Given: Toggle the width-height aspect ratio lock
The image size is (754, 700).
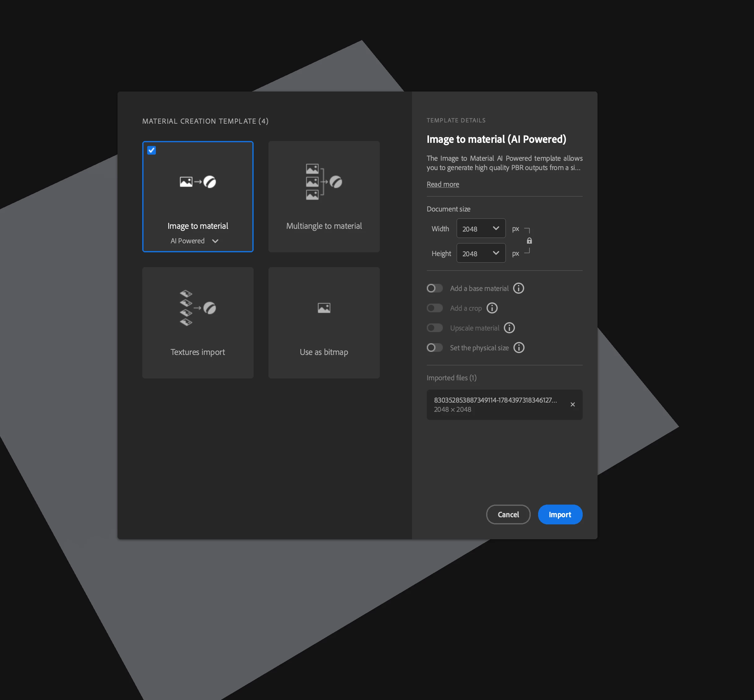Looking at the screenshot, I should point(529,241).
